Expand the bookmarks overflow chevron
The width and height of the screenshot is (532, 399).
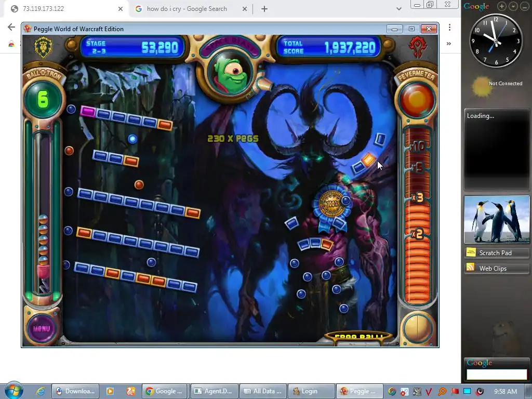pos(449,44)
